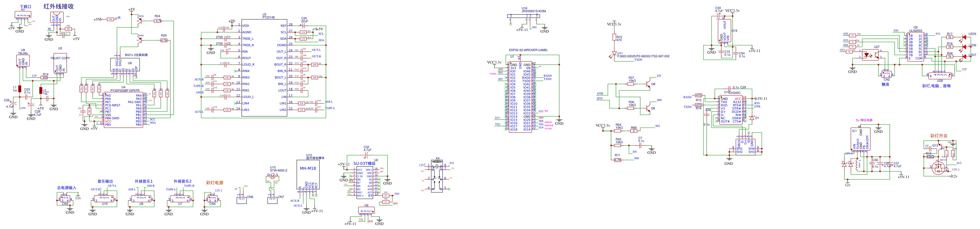This screenshot has height=229, width=980.
Task: Select resistor R24 4.7k
Action: [158, 21]
